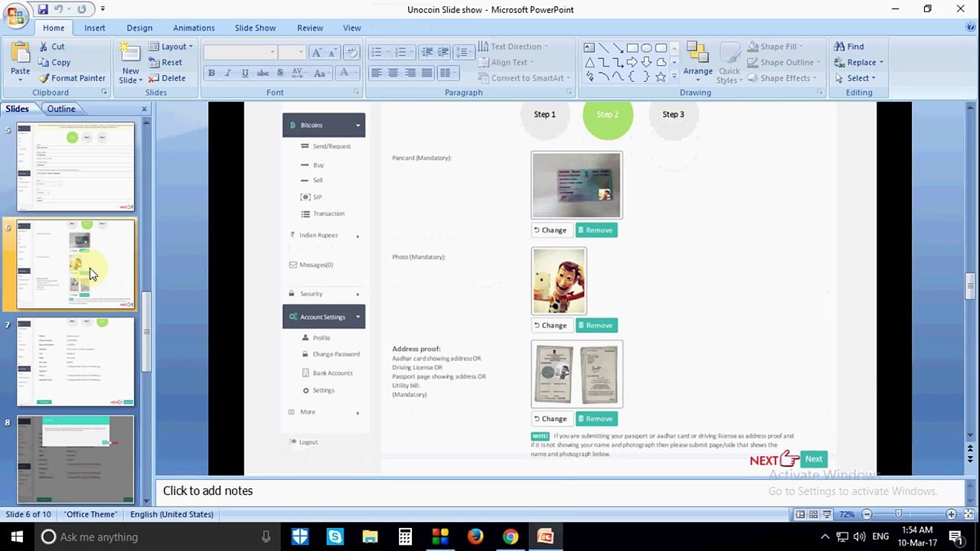This screenshot has height=551, width=980.
Task: Open the Replace dropdown arrow
Action: (x=881, y=63)
